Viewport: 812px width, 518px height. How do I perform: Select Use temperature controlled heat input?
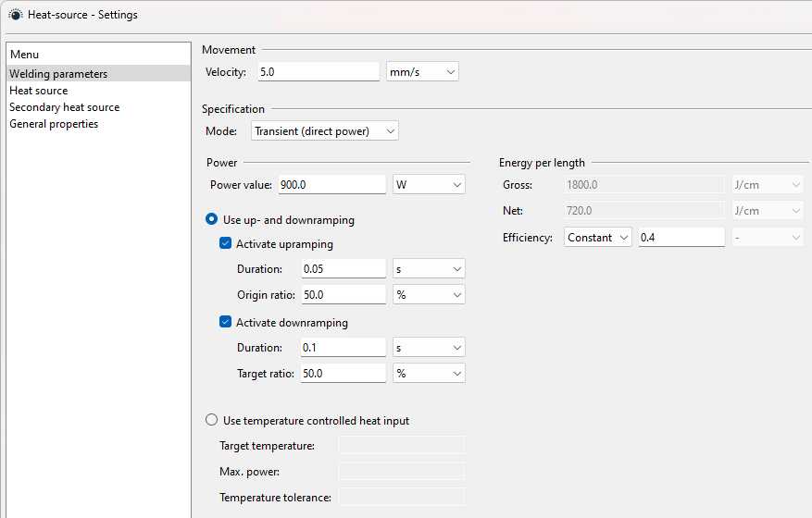click(x=211, y=420)
